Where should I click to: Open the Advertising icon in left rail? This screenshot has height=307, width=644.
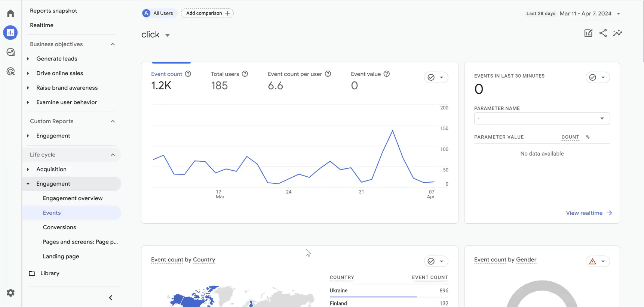[10, 71]
